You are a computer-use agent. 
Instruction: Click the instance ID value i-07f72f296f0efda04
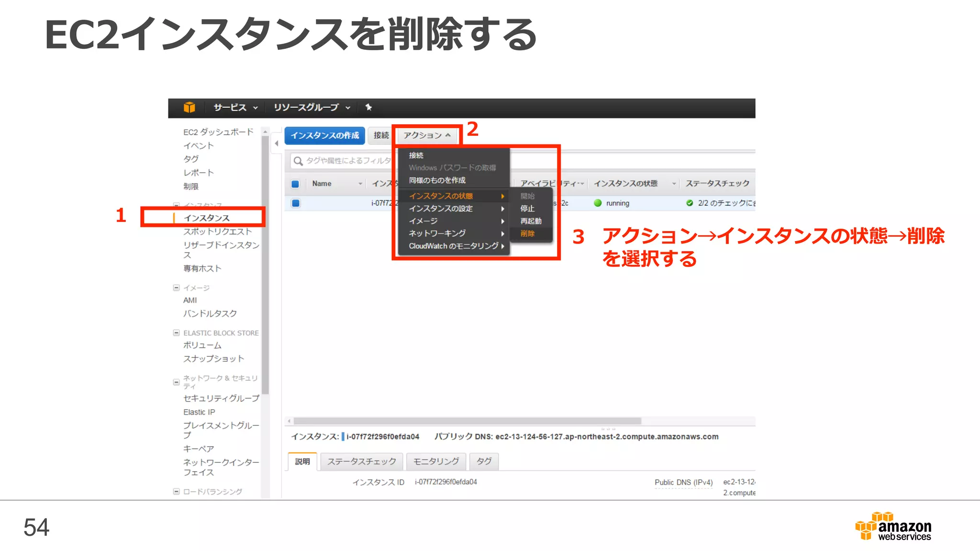point(445,482)
